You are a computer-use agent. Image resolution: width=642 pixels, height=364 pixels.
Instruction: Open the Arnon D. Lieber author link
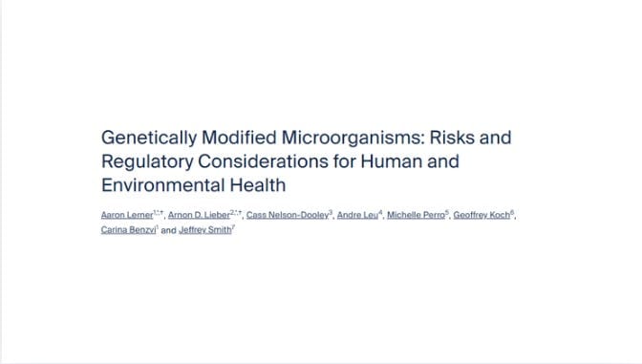click(x=199, y=215)
